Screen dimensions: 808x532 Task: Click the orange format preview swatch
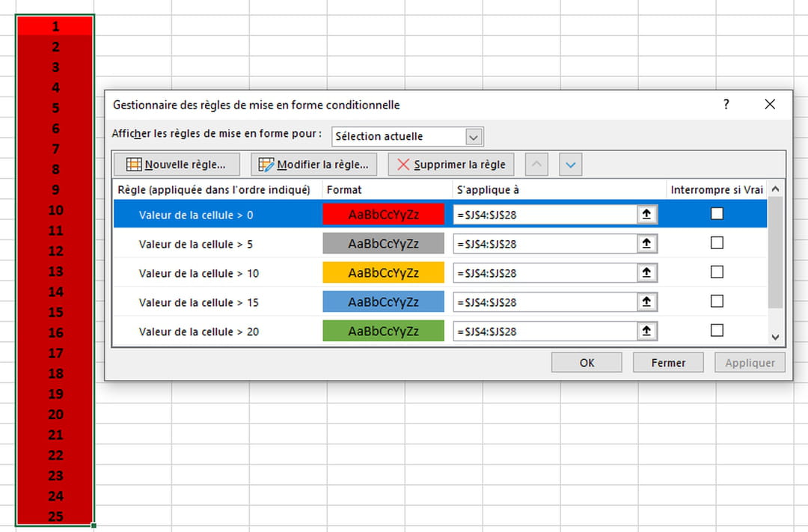click(383, 272)
